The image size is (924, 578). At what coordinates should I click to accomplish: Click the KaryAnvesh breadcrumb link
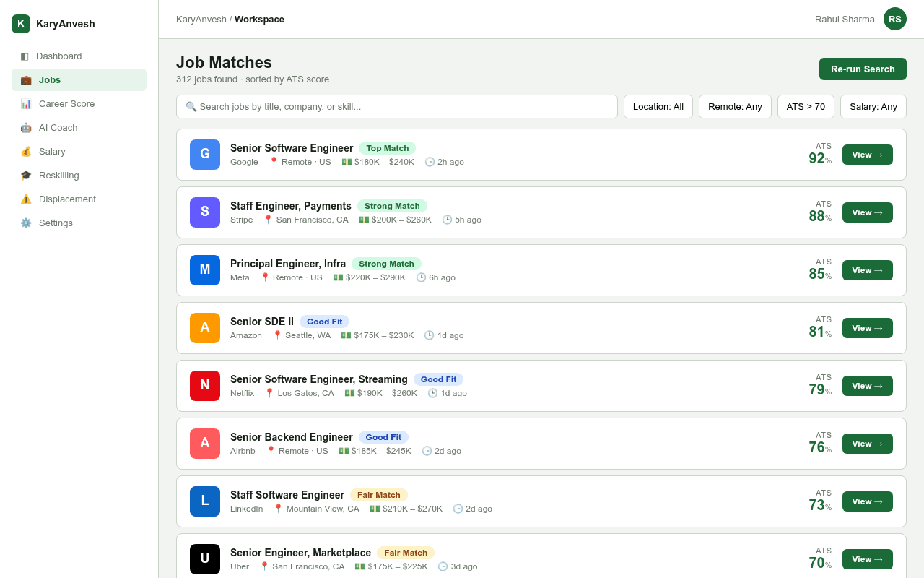point(201,20)
